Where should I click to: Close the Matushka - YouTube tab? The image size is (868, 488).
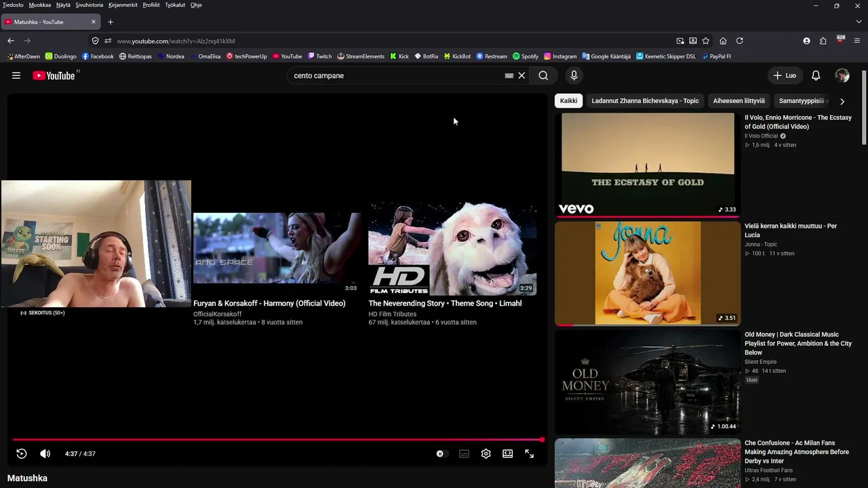pyautogui.click(x=94, y=22)
